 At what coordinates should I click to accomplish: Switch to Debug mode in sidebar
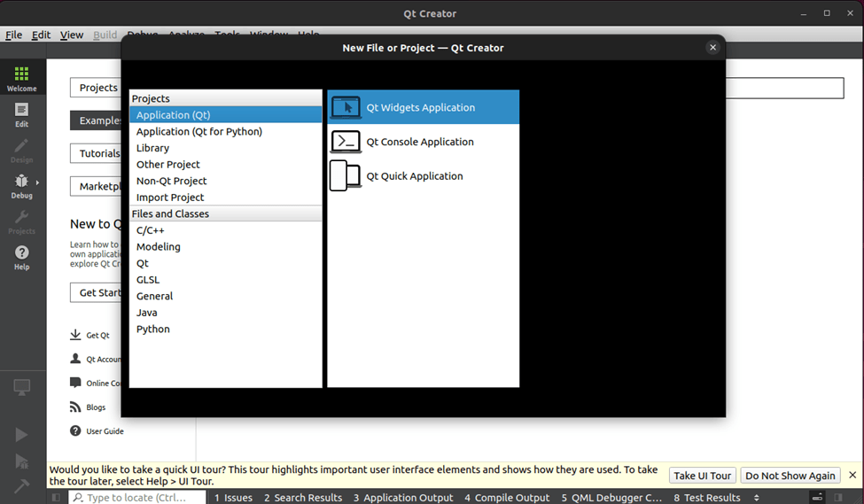coord(22,186)
